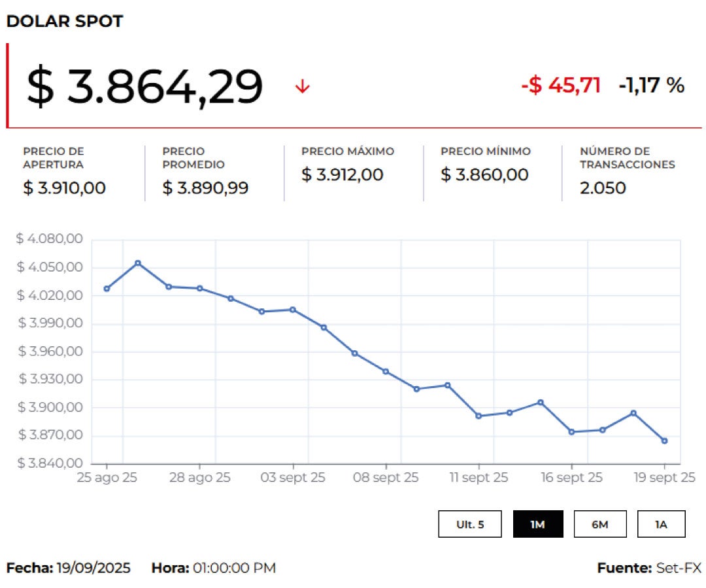Click the main price $ 3.864,29
The width and height of the screenshot is (706, 588).
[x=144, y=86]
